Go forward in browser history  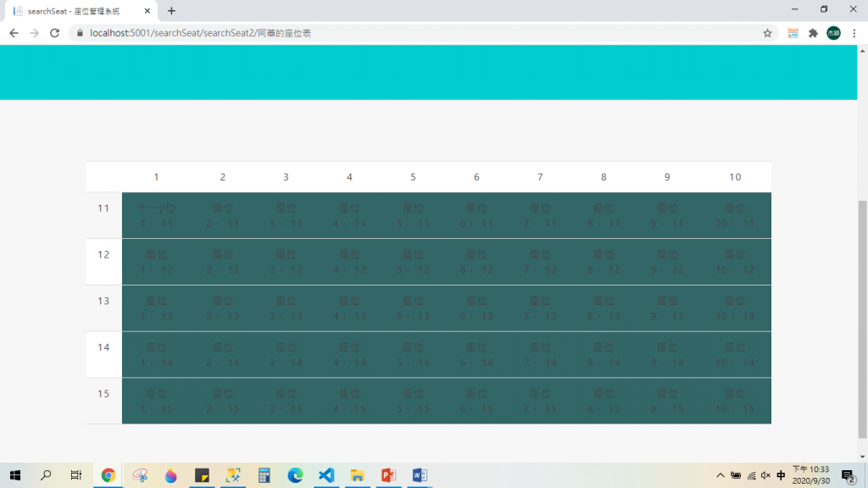pos(34,33)
